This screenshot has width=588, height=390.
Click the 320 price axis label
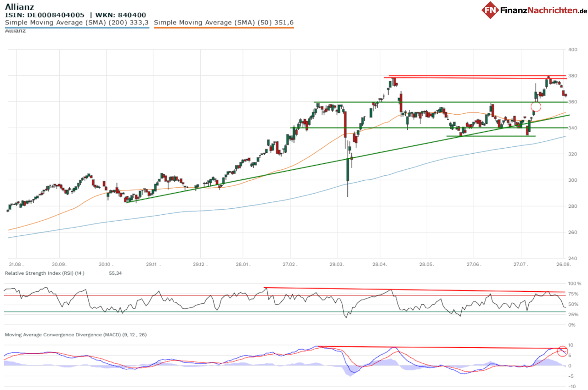pyautogui.click(x=573, y=154)
